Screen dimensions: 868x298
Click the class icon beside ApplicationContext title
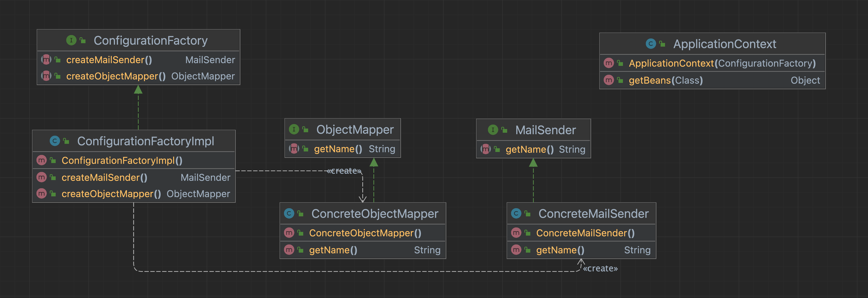651,44
